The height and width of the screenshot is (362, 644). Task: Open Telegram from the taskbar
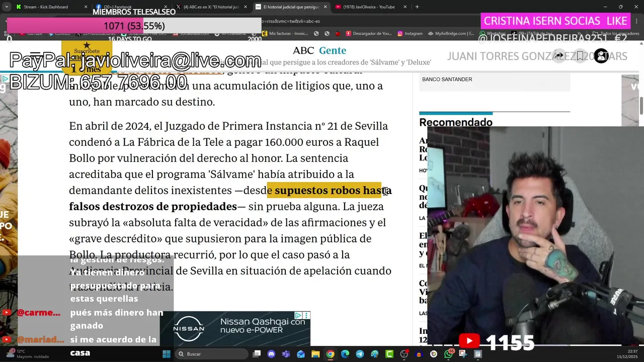point(360,354)
